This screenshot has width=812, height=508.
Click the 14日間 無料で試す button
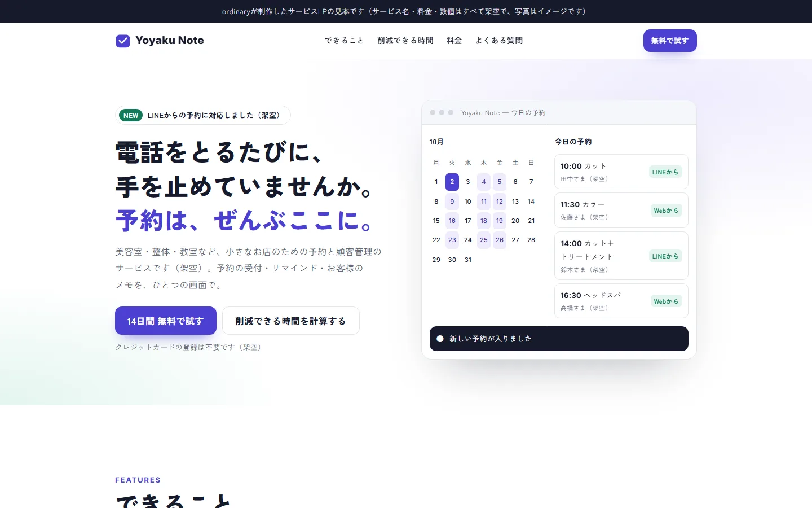click(x=166, y=321)
